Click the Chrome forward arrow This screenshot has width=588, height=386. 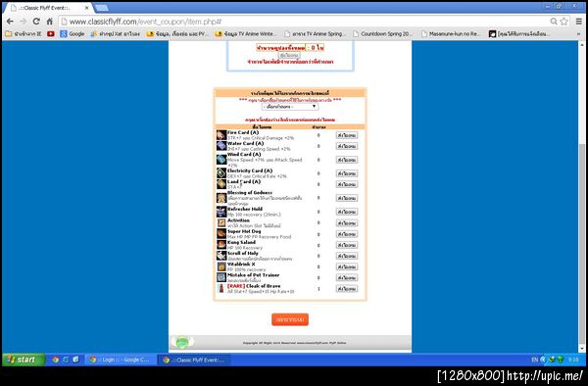point(24,22)
